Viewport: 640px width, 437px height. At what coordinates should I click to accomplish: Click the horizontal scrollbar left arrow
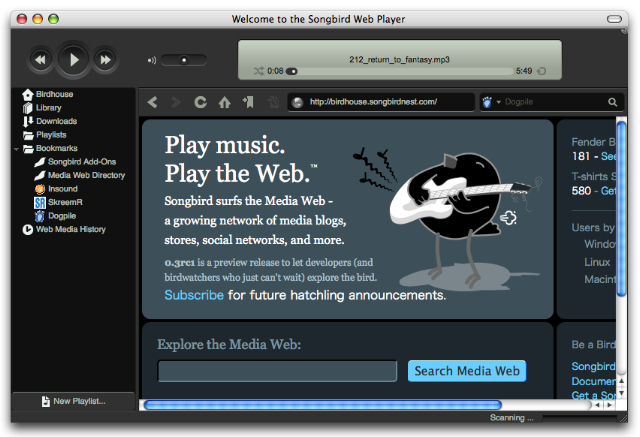(598, 405)
